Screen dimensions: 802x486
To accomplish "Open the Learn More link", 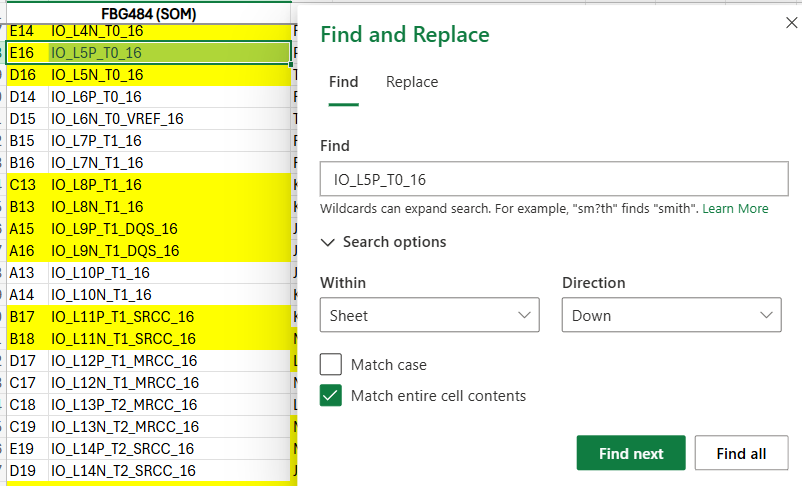I will pos(735,209).
